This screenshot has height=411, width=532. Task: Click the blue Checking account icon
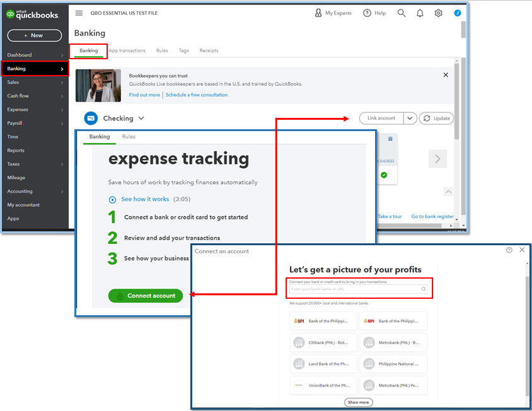tap(91, 118)
